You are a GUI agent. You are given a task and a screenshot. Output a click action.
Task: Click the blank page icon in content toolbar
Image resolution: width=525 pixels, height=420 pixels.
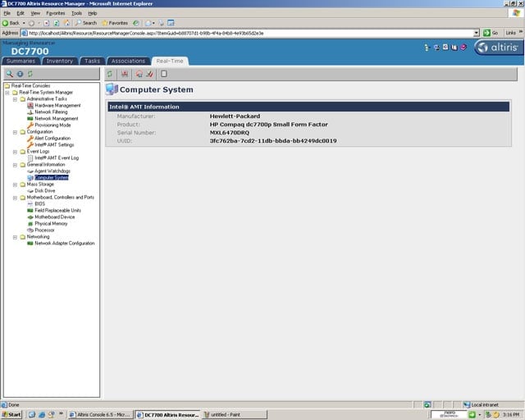[164, 74]
